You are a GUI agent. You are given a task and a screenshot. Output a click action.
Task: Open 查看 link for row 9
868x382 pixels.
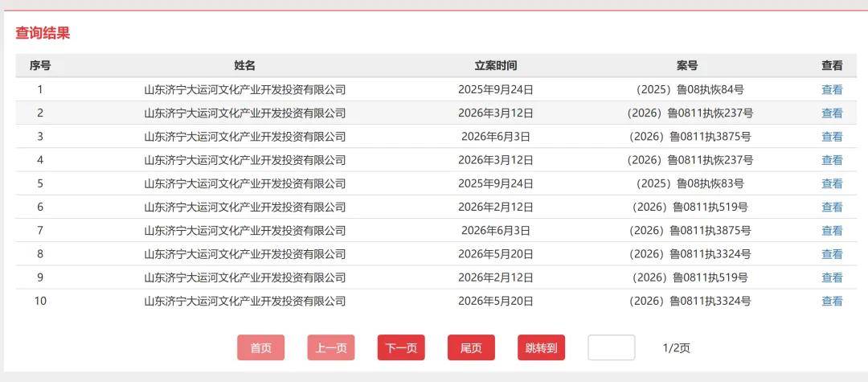click(832, 277)
